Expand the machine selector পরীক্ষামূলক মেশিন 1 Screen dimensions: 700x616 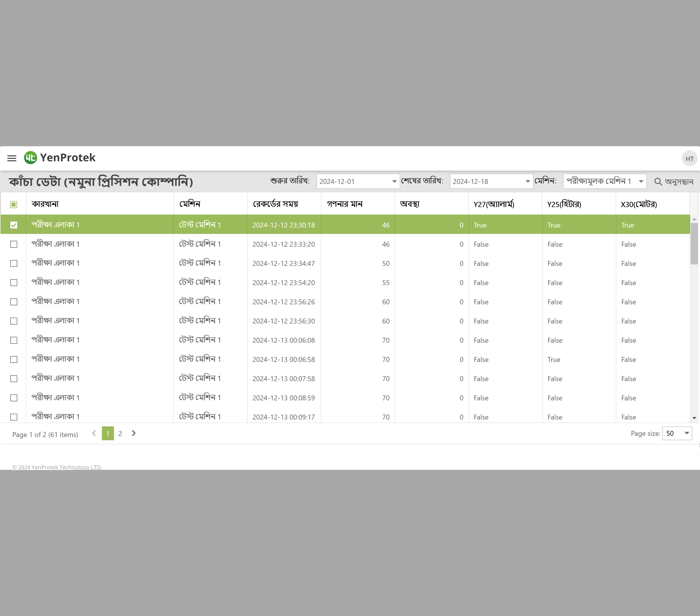click(x=641, y=181)
